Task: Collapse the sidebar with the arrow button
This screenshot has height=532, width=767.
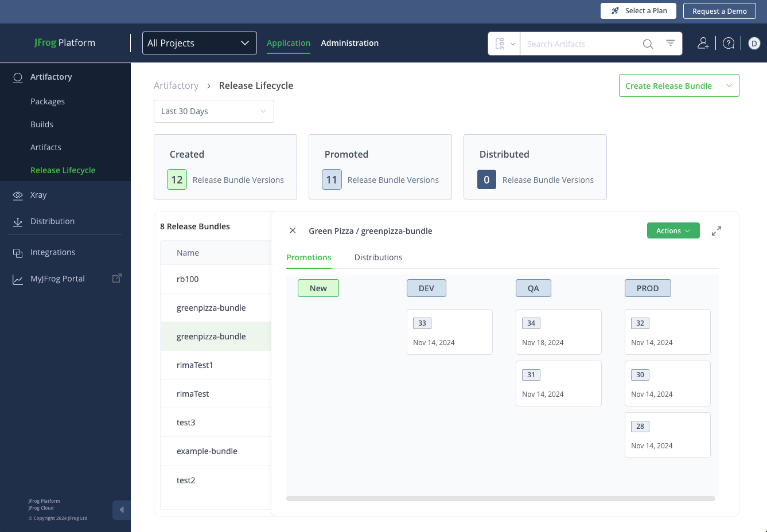Action: 121,509
